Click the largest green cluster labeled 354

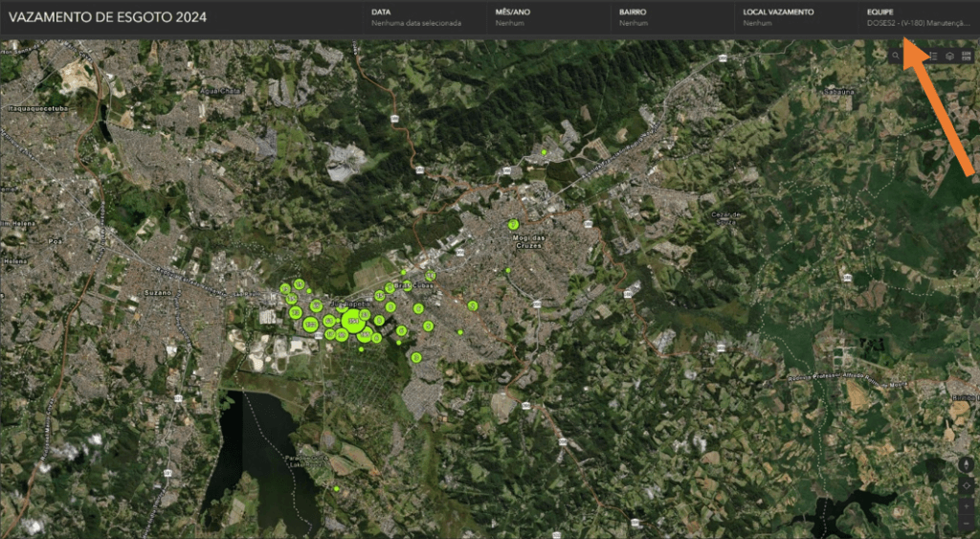point(354,319)
